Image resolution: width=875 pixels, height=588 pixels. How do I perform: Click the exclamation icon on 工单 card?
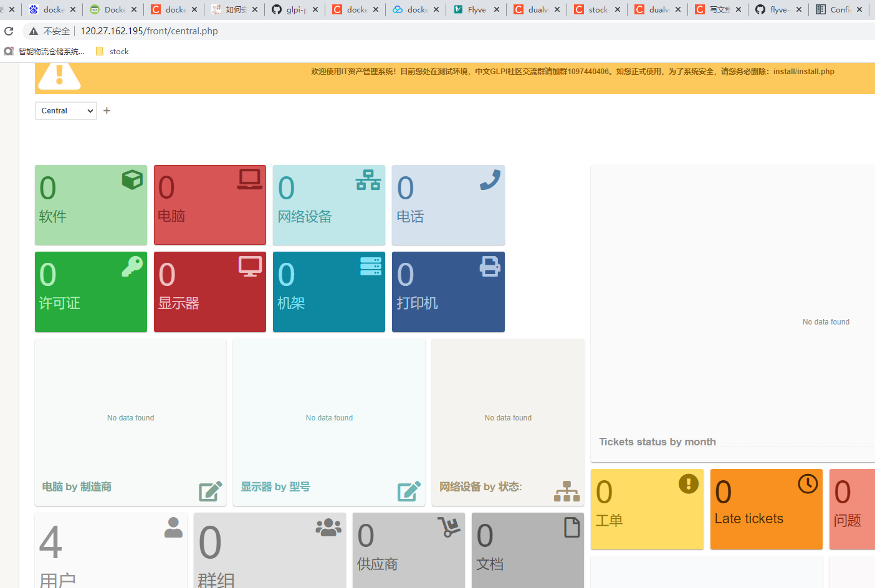tap(689, 483)
